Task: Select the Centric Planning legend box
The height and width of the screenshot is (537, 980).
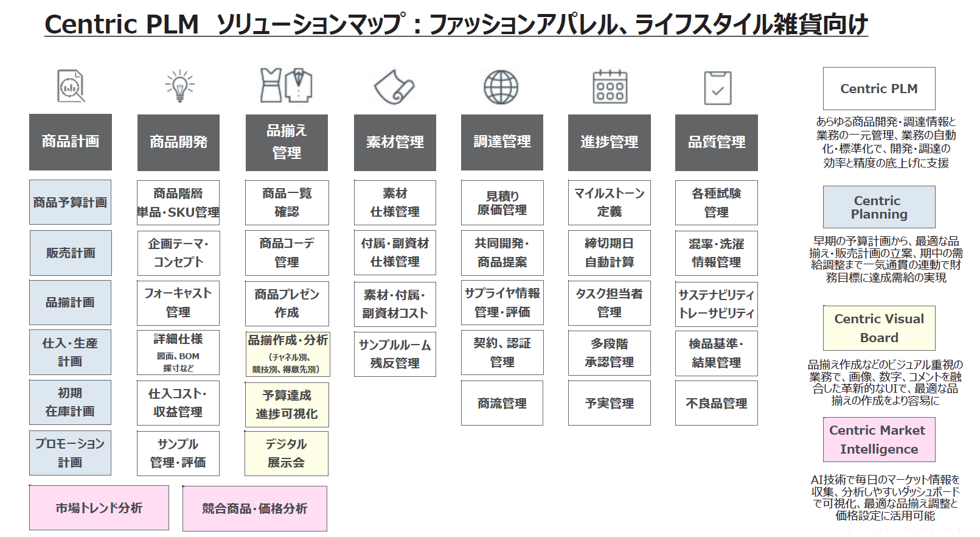Action: 878,207
